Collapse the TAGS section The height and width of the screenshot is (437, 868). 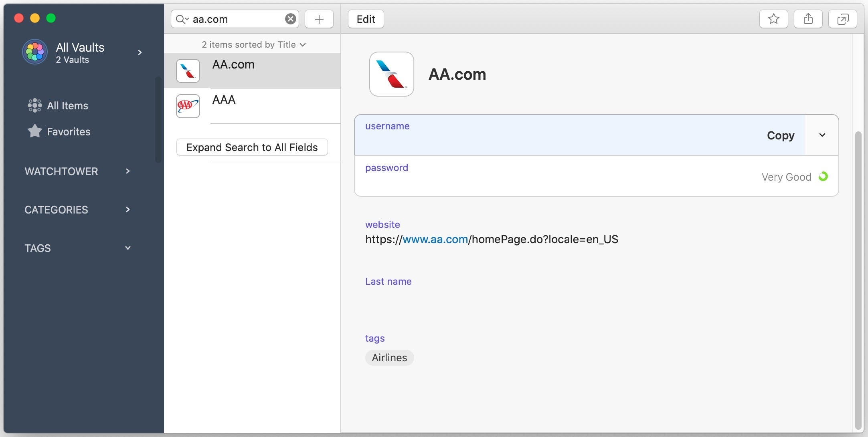point(127,248)
